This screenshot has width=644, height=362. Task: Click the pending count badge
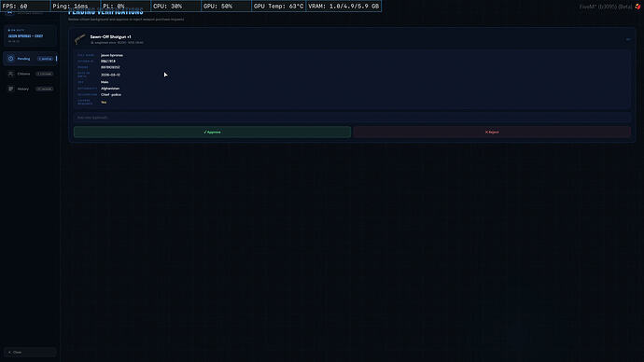[45, 59]
